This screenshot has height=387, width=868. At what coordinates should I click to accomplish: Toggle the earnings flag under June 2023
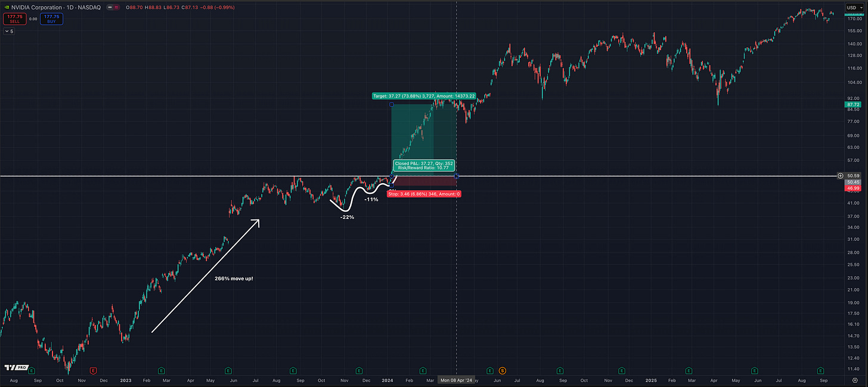tap(228, 370)
